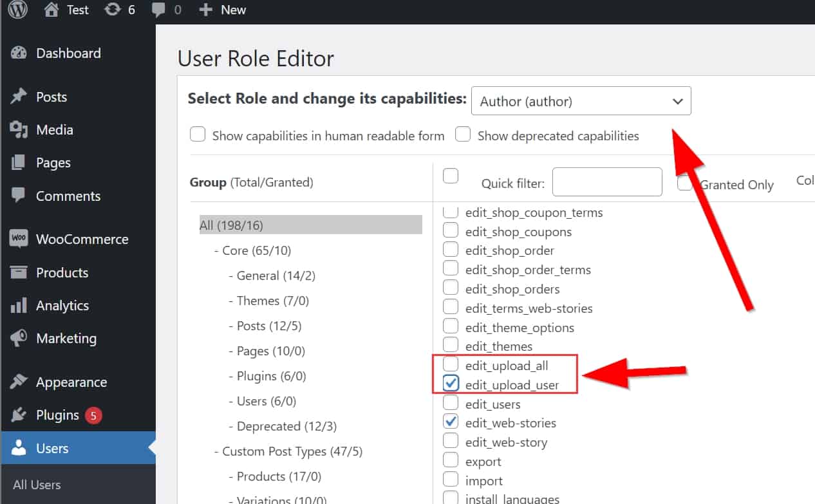Uncheck the edit_upload_user capability
Image resolution: width=815 pixels, height=504 pixels.
[451, 384]
